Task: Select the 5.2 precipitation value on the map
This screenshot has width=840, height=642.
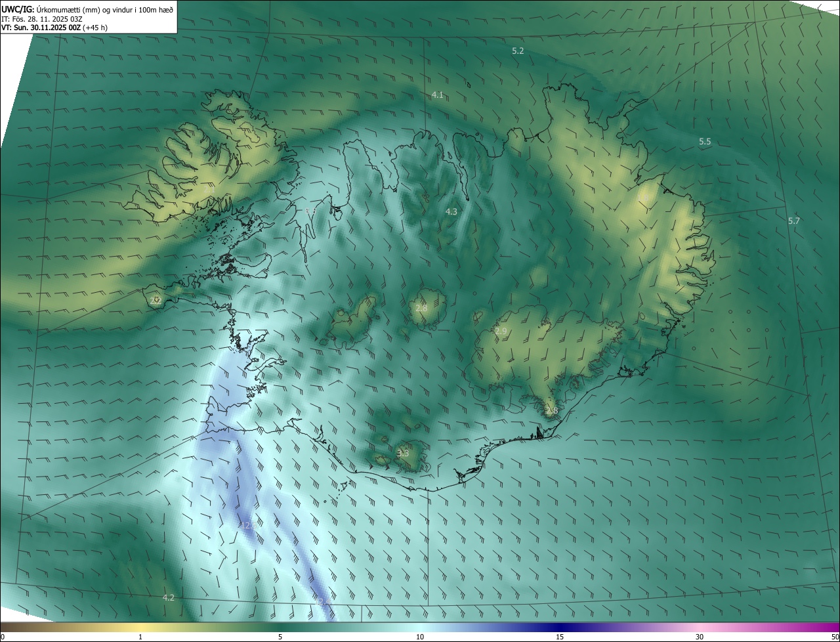Action: [518, 51]
